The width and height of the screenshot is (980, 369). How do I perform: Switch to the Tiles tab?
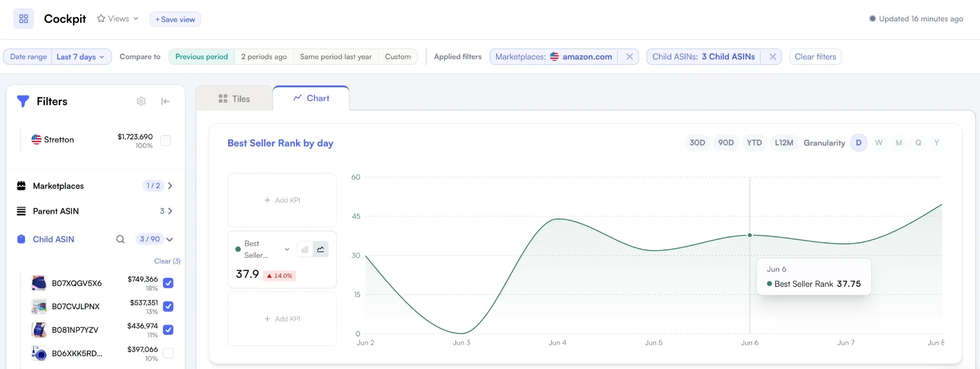coord(234,99)
